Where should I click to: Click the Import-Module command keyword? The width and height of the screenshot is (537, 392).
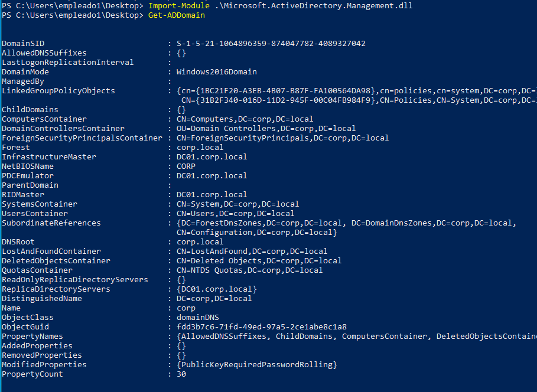[x=179, y=6]
